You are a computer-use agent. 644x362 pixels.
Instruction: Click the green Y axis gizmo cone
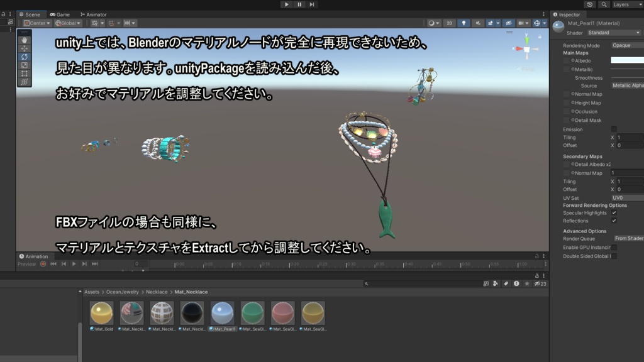pos(526,40)
